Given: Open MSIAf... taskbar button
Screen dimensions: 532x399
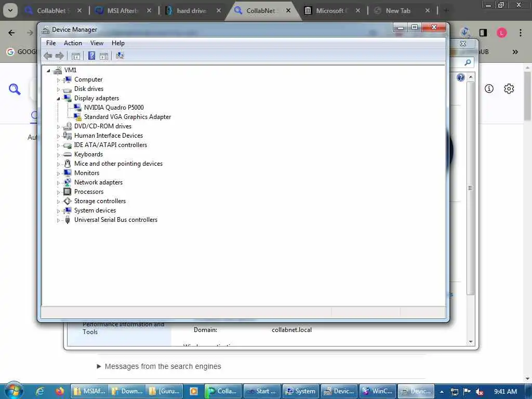Looking at the screenshot, I should click(x=89, y=391).
